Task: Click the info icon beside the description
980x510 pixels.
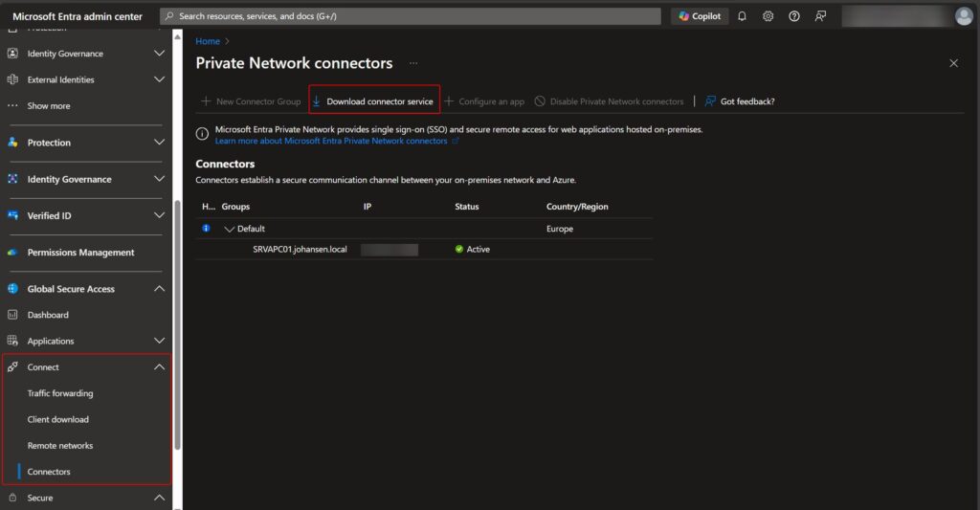Action: coord(202,134)
